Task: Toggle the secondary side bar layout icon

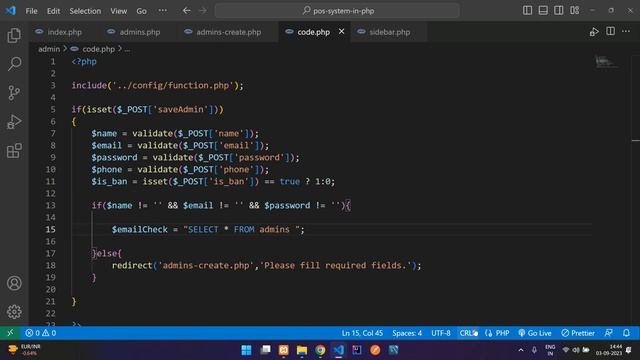Action: point(558,11)
